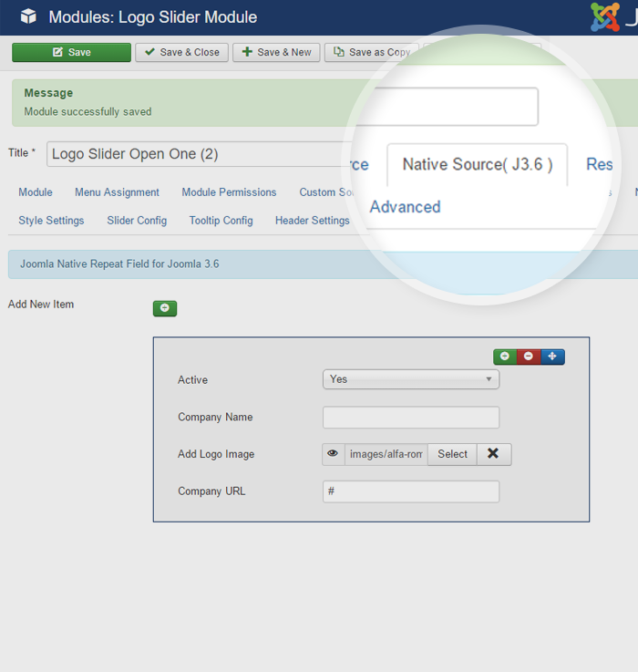Remove the item with red minus icon
The height and width of the screenshot is (672, 638).
click(x=529, y=357)
